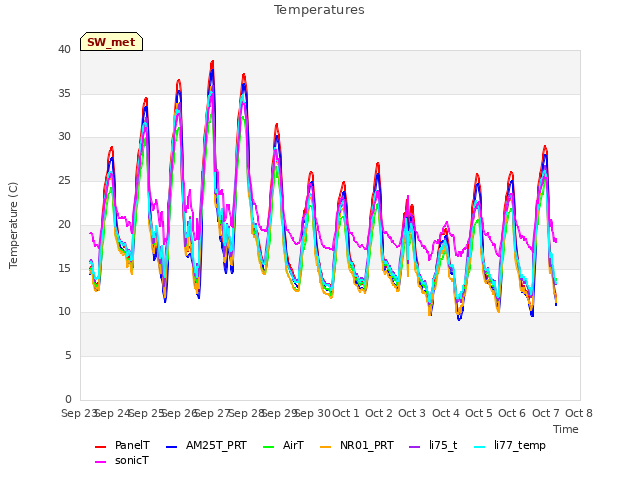Select the li77_temp legend label
640x480 pixels.
click(520, 446)
